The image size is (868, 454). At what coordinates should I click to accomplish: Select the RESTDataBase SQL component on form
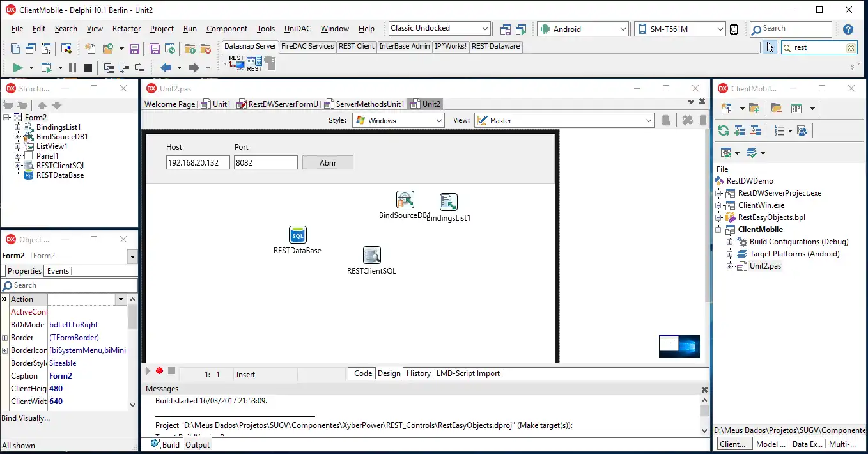(x=297, y=235)
